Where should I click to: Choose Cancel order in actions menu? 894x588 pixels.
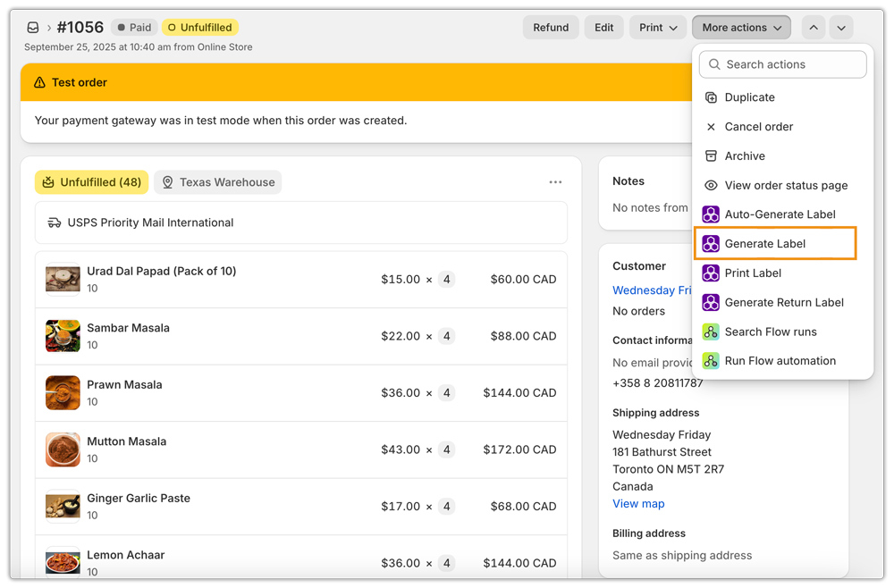coord(758,127)
